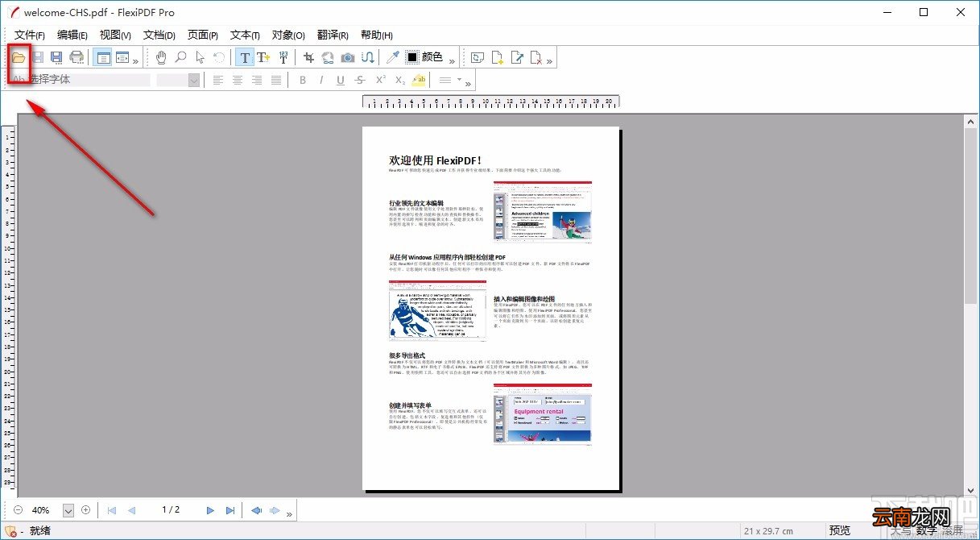Image resolution: width=980 pixels, height=540 pixels.
Task: Click the Open file folder icon
Action: pyautogui.click(x=18, y=57)
